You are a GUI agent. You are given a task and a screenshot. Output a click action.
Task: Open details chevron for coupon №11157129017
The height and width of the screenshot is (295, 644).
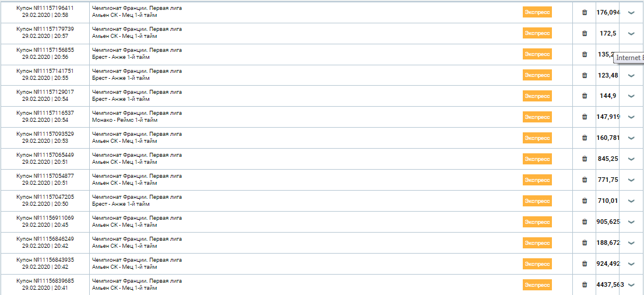tap(631, 96)
